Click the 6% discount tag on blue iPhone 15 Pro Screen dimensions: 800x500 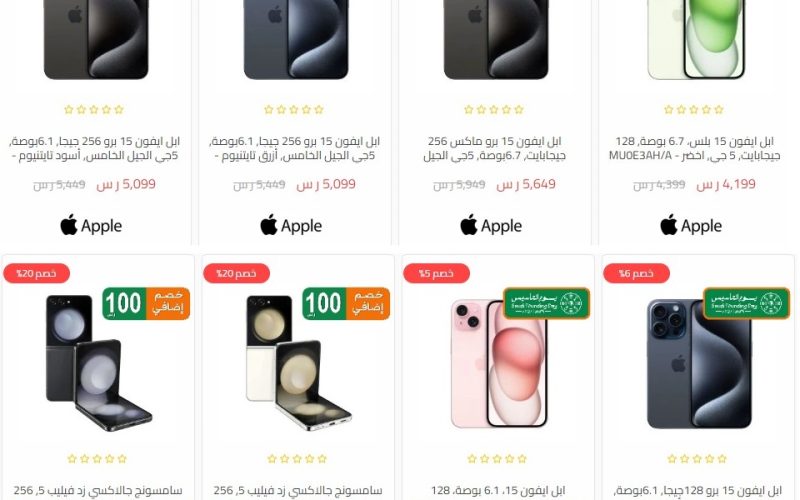click(636, 273)
